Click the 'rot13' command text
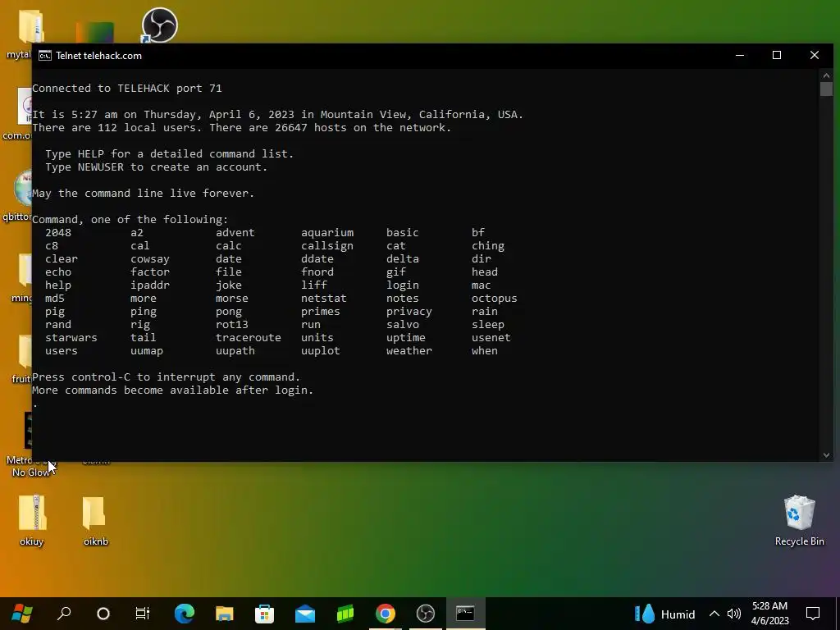This screenshot has height=630, width=840. pyautogui.click(x=232, y=325)
